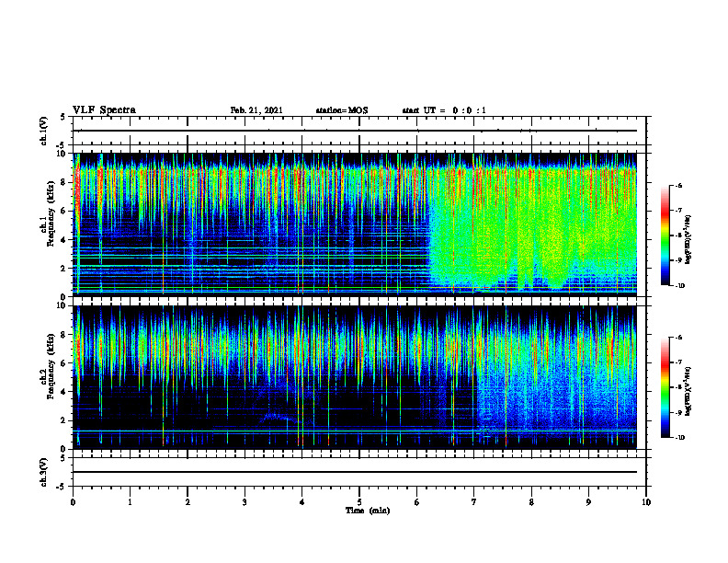Click the ch.2 frequency axis "4" tick label
The height and width of the screenshot is (563, 728).
(x=63, y=392)
